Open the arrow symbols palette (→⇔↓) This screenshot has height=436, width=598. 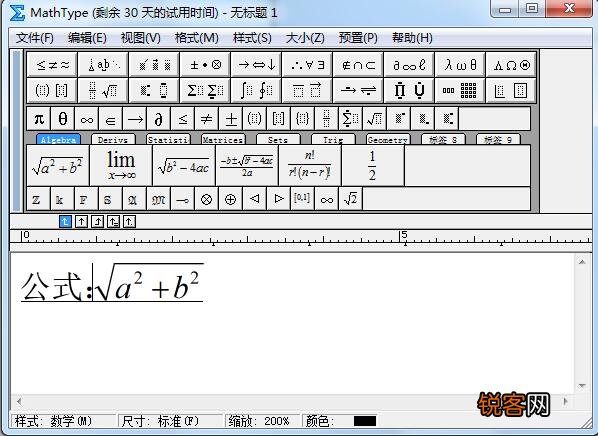click(x=256, y=65)
